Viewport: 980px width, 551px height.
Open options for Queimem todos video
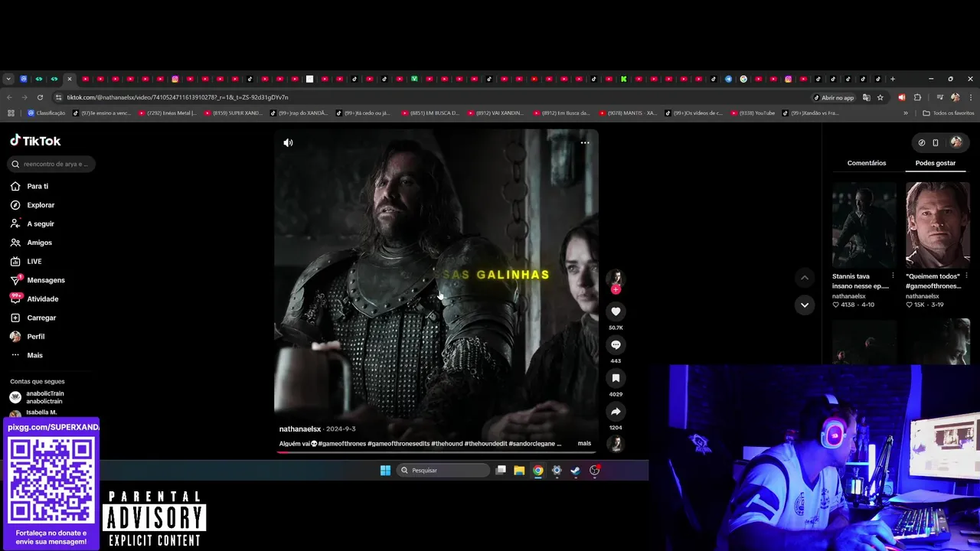point(966,276)
